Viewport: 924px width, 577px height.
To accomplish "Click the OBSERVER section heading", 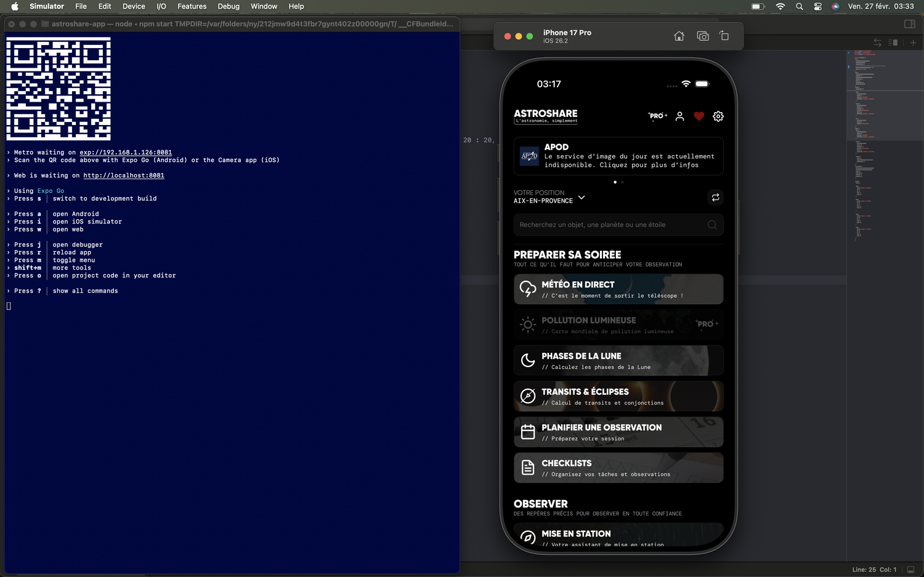I will click(541, 504).
